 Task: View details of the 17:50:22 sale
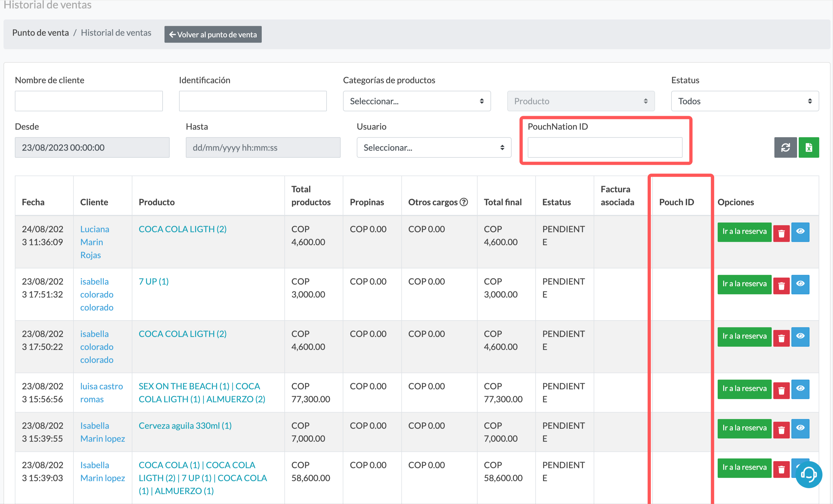[x=800, y=336]
